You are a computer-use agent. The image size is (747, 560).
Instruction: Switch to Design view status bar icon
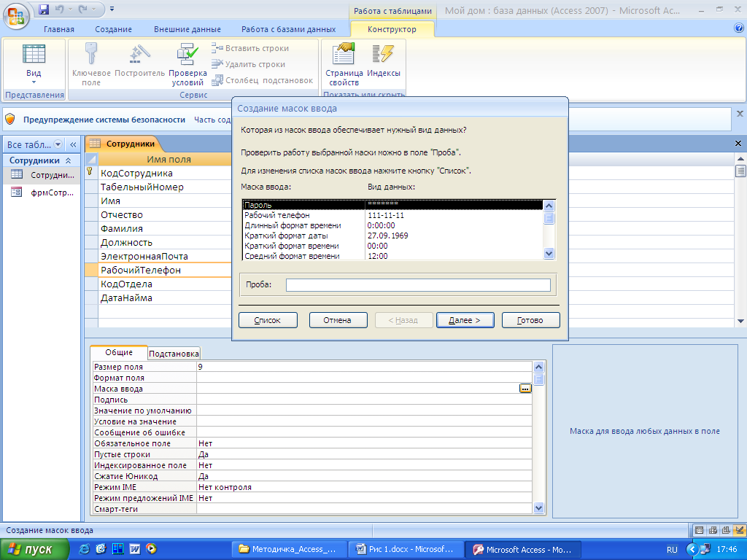pyautogui.click(x=739, y=530)
